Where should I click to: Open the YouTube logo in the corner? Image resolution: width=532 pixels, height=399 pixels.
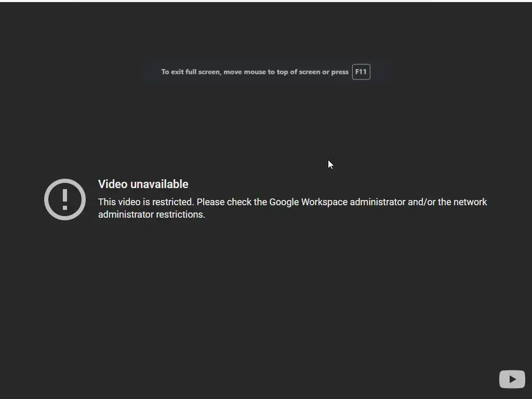click(512, 379)
